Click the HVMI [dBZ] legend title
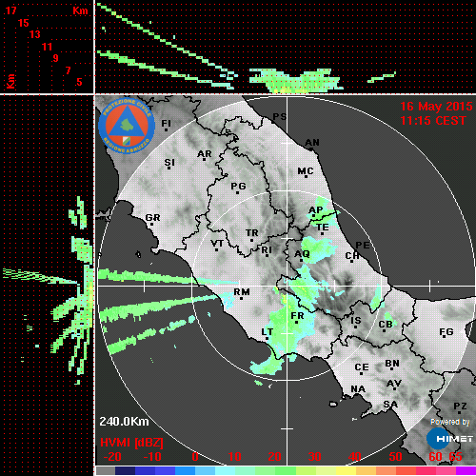Viewport: 476px width, 476px height. [131, 443]
